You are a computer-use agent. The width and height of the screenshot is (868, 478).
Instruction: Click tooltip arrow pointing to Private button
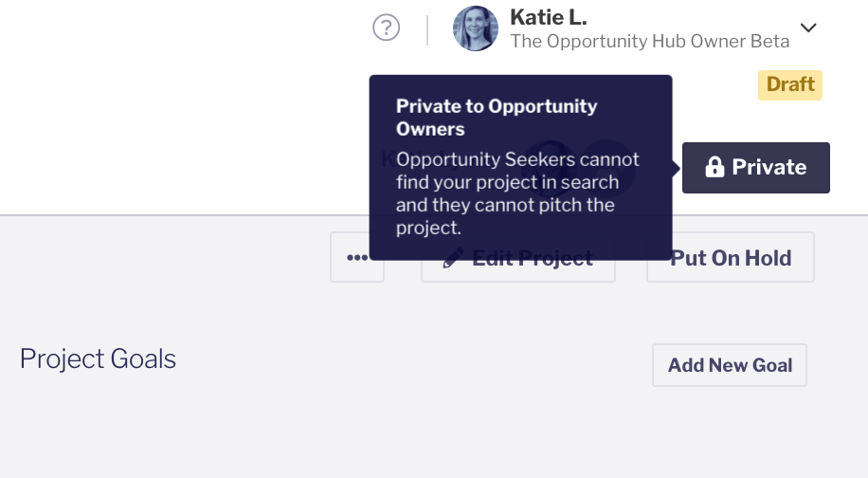(677, 168)
